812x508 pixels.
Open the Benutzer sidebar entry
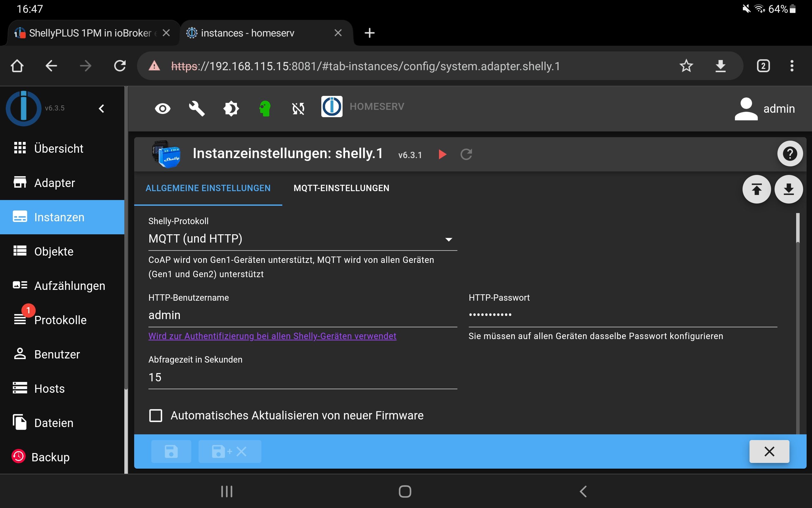[62, 354]
